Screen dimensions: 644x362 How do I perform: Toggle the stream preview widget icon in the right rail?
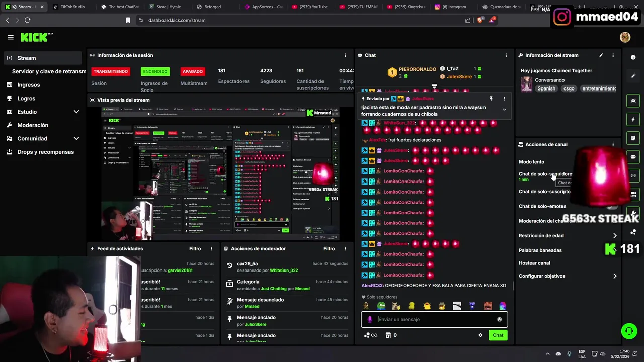tap(633, 101)
